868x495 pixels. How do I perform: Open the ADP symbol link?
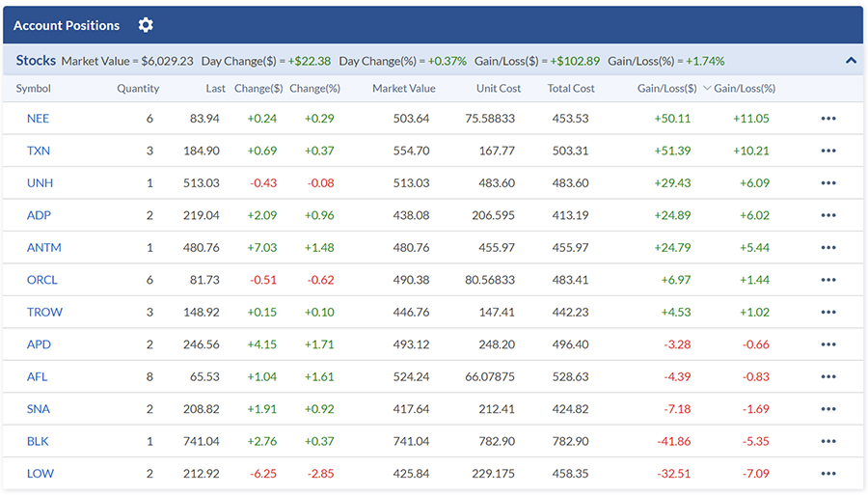39,215
